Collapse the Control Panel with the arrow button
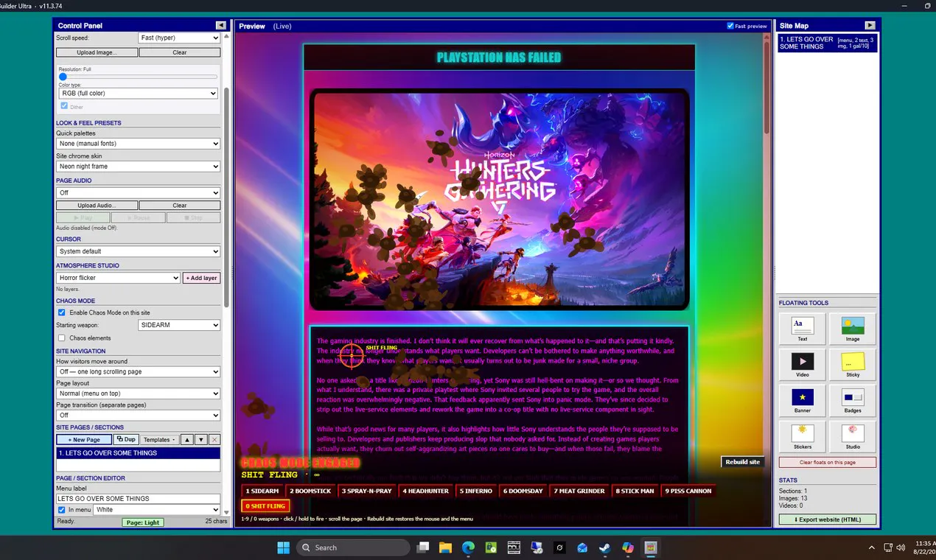This screenshot has height=560, width=936. (x=220, y=25)
